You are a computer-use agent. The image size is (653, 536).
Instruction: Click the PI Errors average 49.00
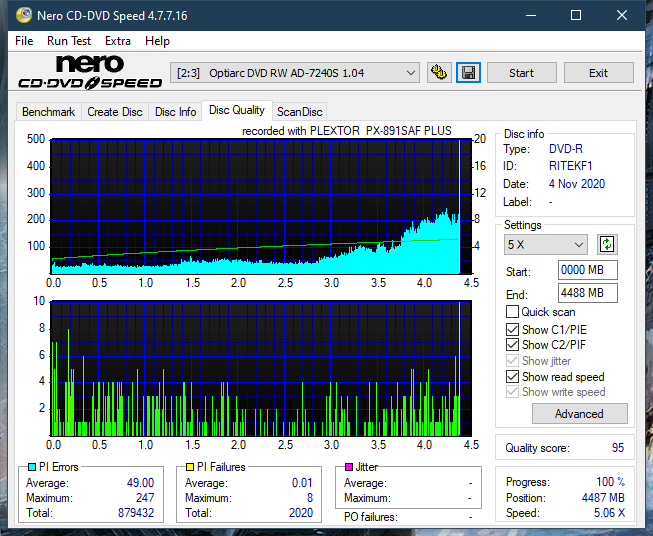(140, 482)
